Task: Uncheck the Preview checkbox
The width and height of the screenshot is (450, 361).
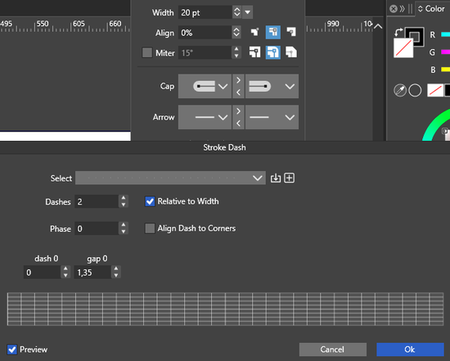Action: [12, 349]
